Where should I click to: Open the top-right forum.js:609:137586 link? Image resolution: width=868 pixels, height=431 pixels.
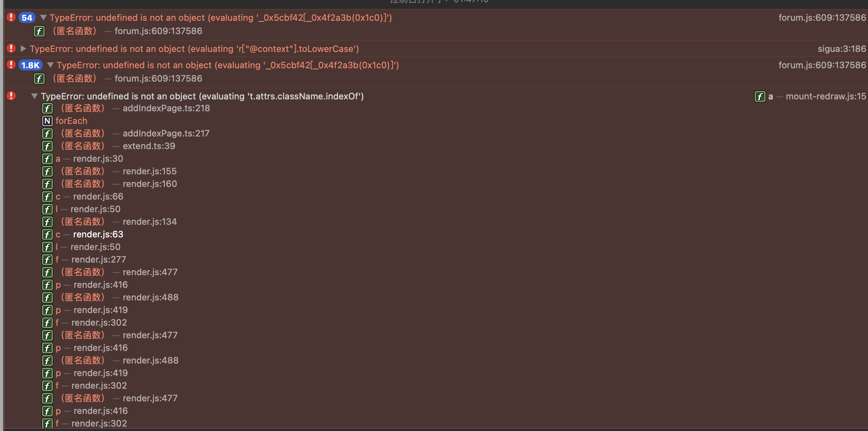tap(822, 18)
